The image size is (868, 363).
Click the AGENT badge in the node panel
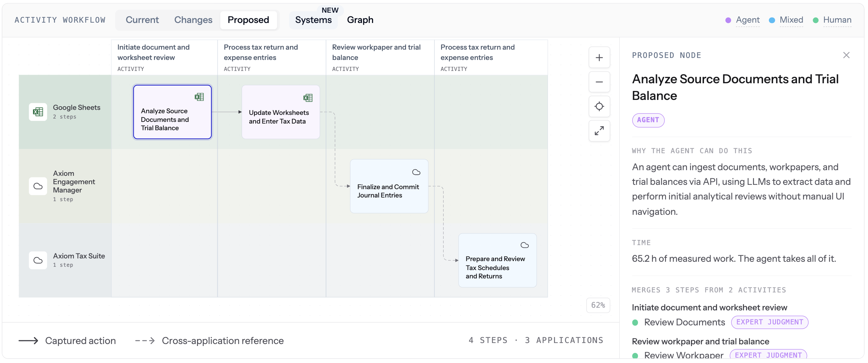point(648,120)
